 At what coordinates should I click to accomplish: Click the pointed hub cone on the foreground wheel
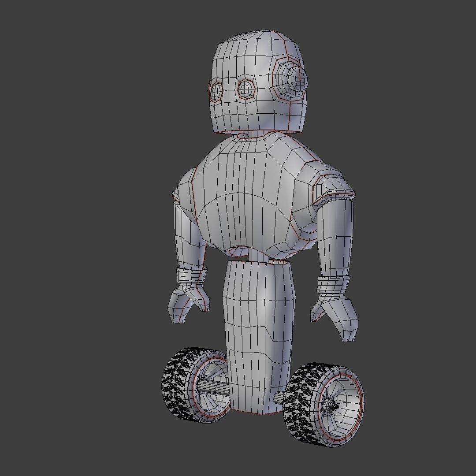(330, 405)
